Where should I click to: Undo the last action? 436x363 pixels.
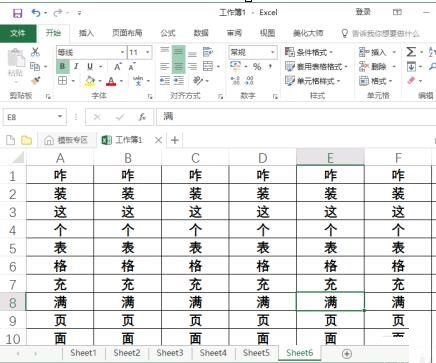(36, 13)
